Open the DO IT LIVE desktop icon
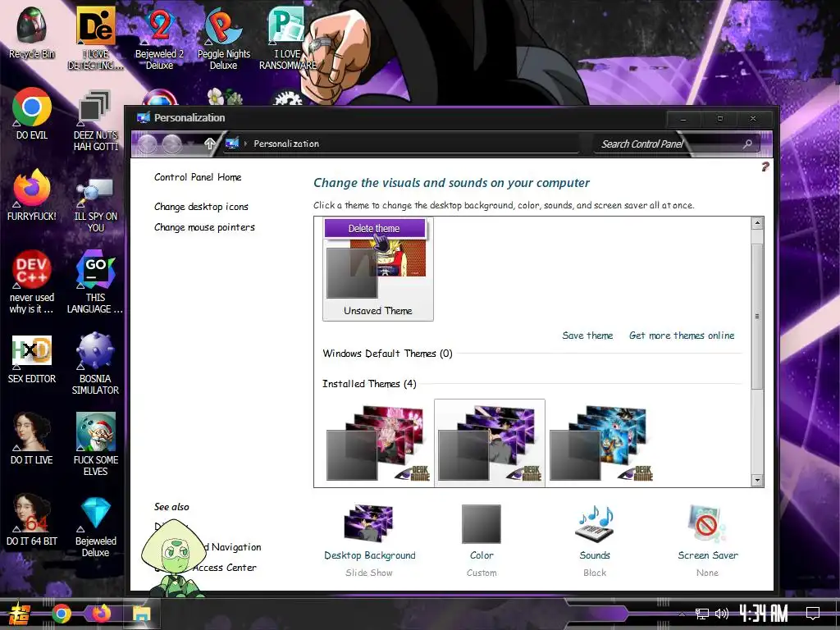The width and height of the screenshot is (840, 630). pyautogui.click(x=32, y=438)
